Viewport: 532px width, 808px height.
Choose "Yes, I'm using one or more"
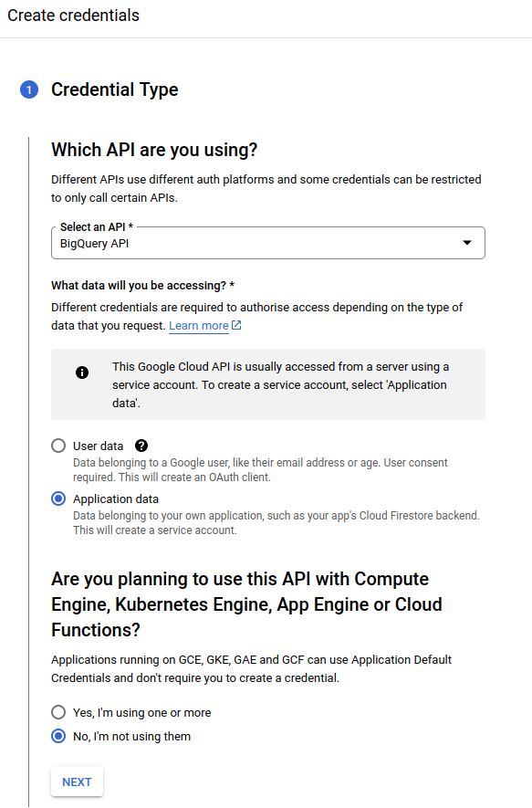(x=58, y=712)
